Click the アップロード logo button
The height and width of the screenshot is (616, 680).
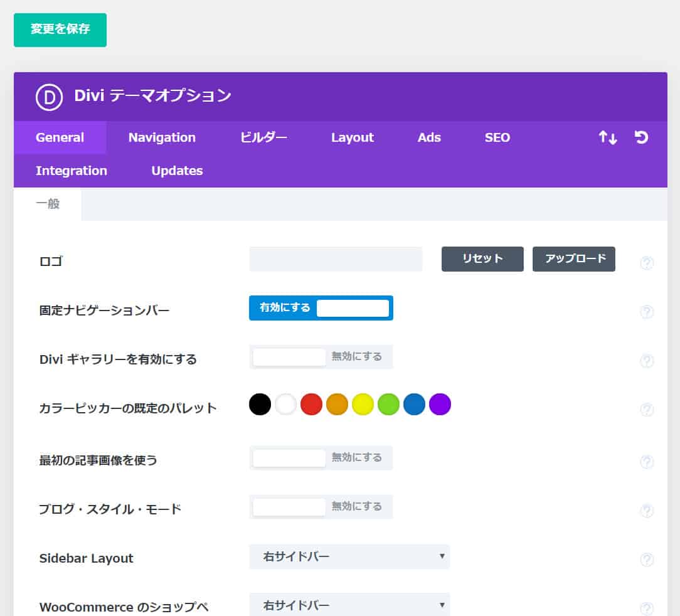[574, 259]
